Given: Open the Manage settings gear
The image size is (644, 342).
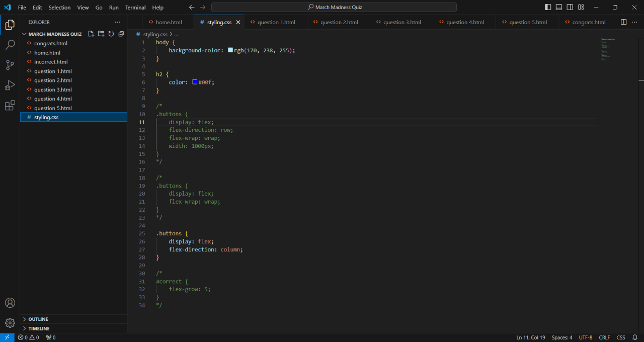Looking at the screenshot, I should click(10, 323).
